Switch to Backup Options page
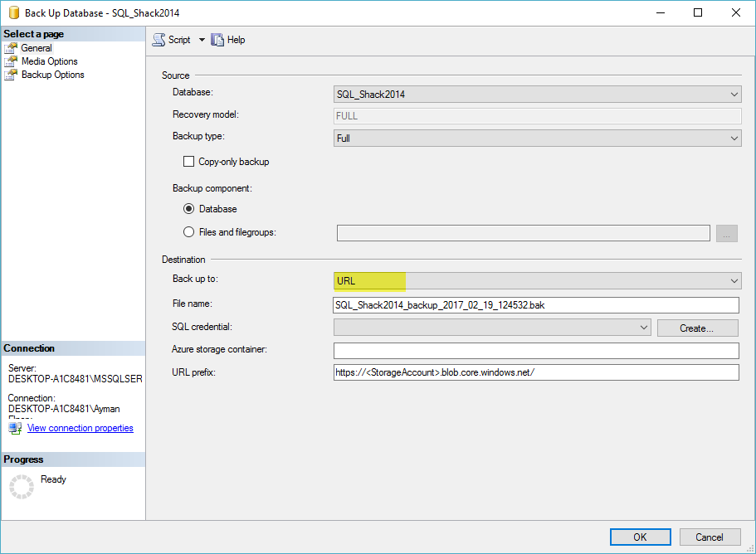 click(52, 75)
